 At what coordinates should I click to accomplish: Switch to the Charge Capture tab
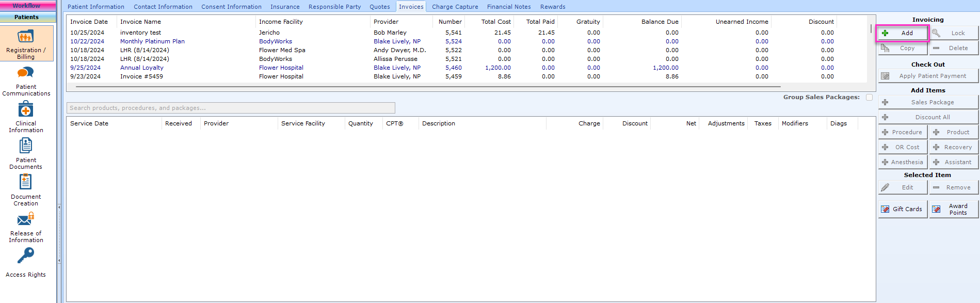(x=455, y=7)
